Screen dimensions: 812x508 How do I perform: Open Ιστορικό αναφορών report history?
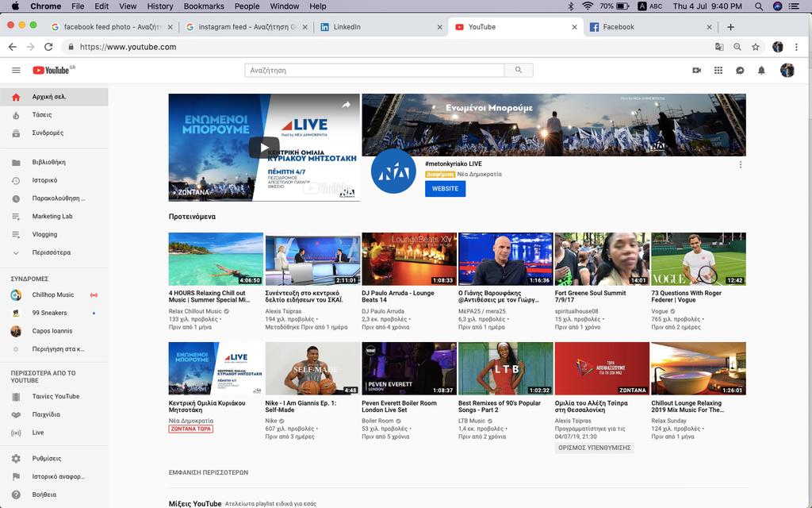tap(54, 477)
